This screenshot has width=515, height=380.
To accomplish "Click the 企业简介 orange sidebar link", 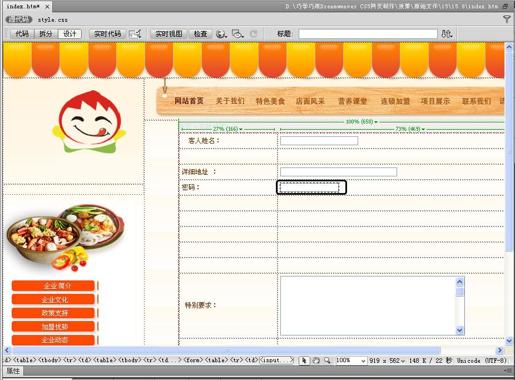I will pyautogui.click(x=53, y=286).
